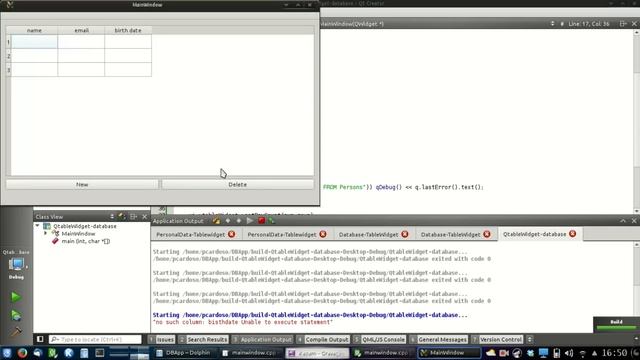Stop the running application (red button)
640x360 pixels.
tap(261, 221)
